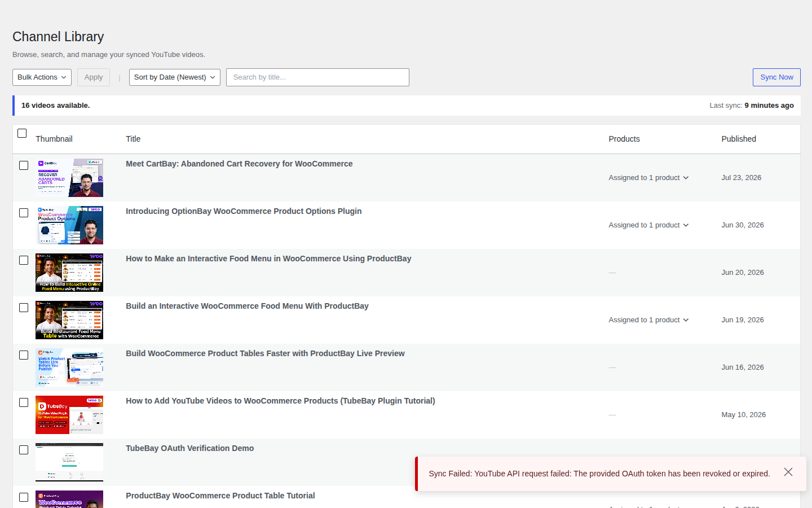Expand assigned product for Build an Interactive WooCommerce Food Menu
This screenshot has height=508, width=812.
click(x=648, y=320)
